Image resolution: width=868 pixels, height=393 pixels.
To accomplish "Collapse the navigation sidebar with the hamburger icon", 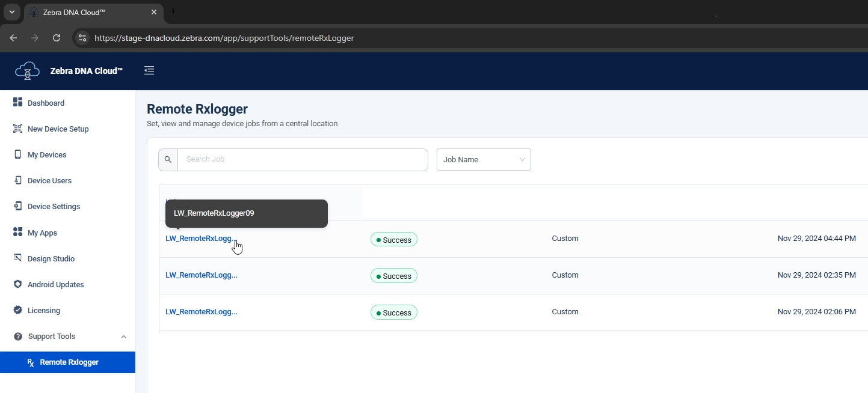I will pyautogui.click(x=149, y=70).
